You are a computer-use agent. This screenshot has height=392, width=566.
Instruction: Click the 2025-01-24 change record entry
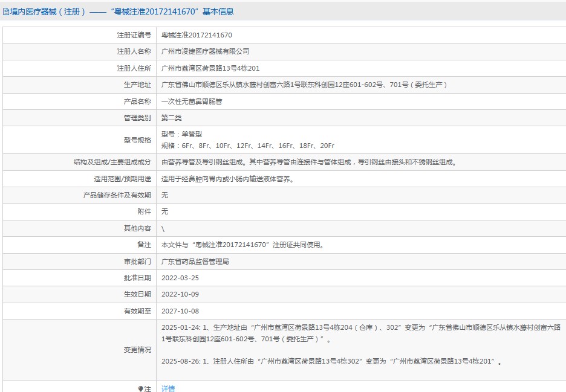[360, 333]
